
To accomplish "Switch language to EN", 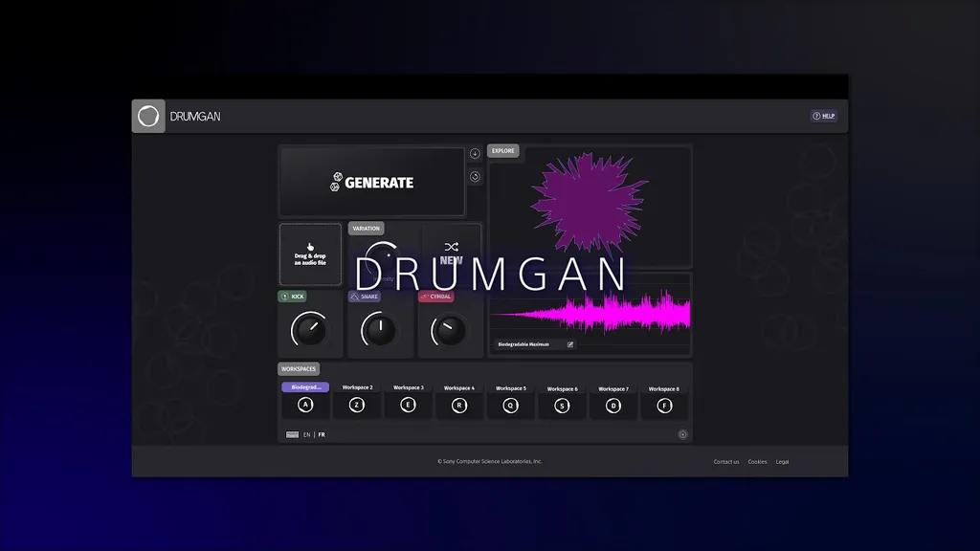I will (x=306, y=434).
